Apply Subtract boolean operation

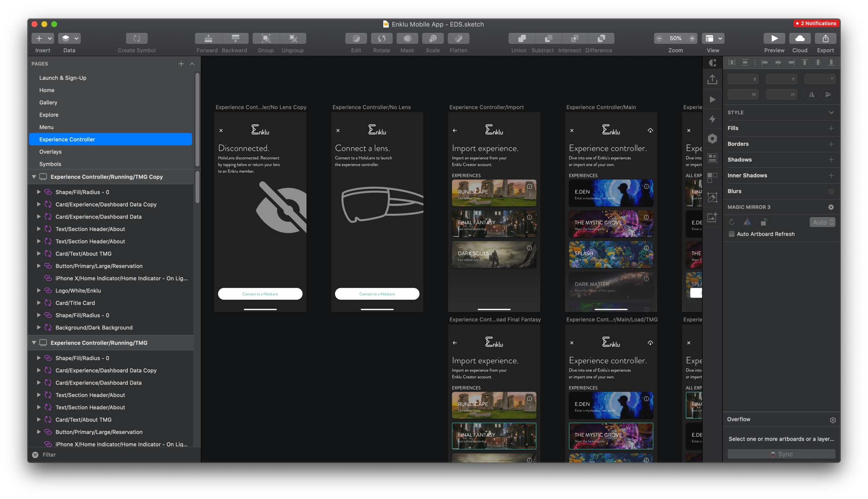click(x=548, y=38)
